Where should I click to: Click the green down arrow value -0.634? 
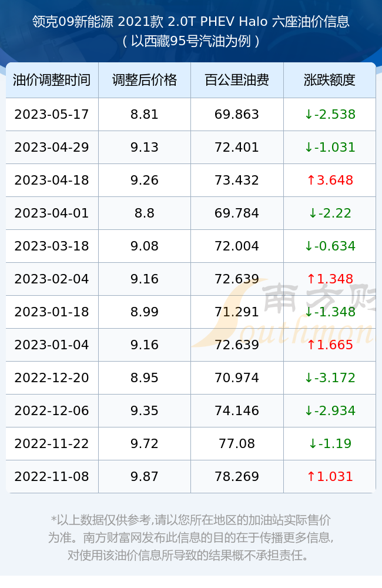click(330, 246)
